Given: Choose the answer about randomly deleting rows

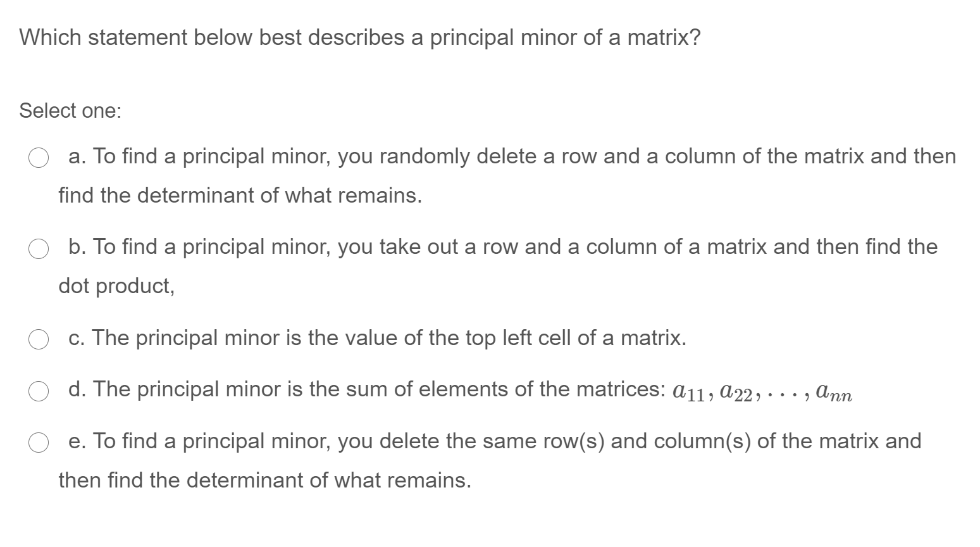Looking at the screenshot, I should pyautogui.click(x=443, y=156).
